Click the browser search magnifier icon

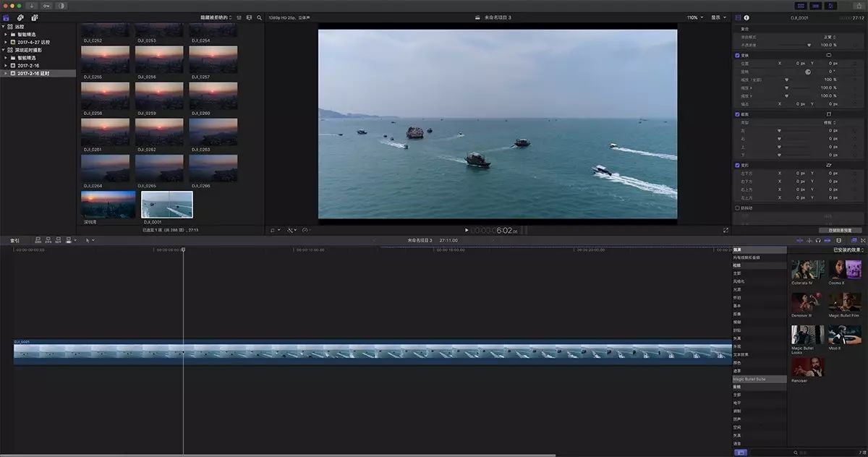[259, 17]
